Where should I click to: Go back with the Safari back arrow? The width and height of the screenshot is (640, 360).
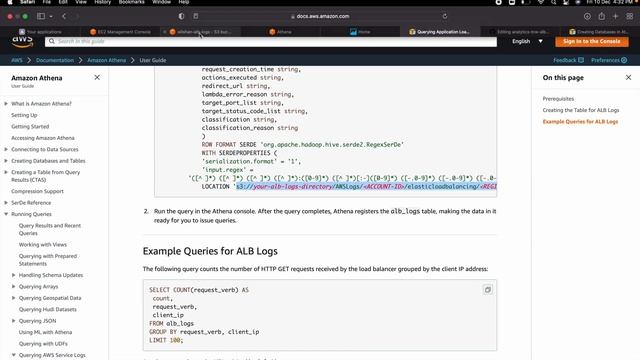point(64,16)
